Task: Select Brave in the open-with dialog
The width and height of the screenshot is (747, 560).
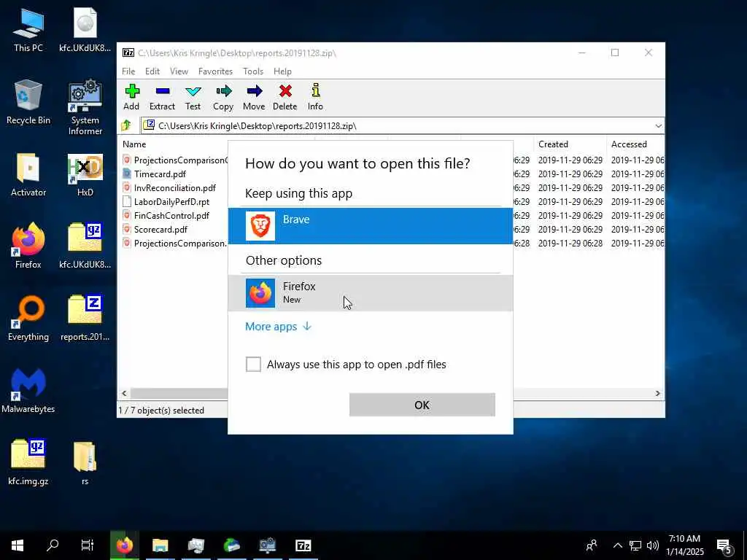Action: click(x=370, y=226)
